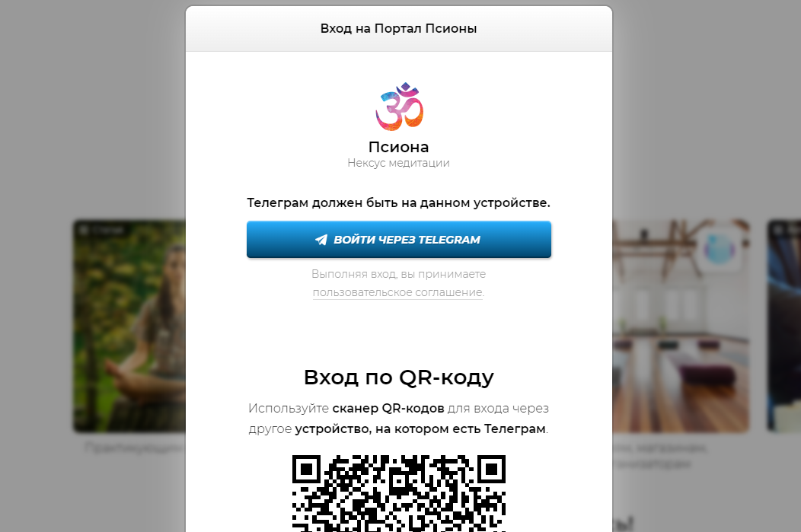Log in via ВОЙТИ ЧЕРЕЗ TELEGRAM button
The width and height of the screenshot is (801, 532).
tap(399, 240)
